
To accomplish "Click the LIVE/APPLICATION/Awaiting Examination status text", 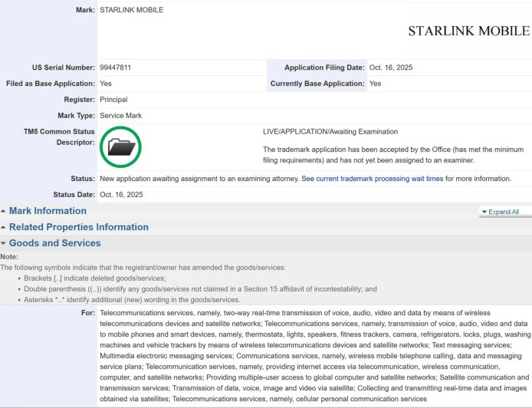I will [330, 132].
